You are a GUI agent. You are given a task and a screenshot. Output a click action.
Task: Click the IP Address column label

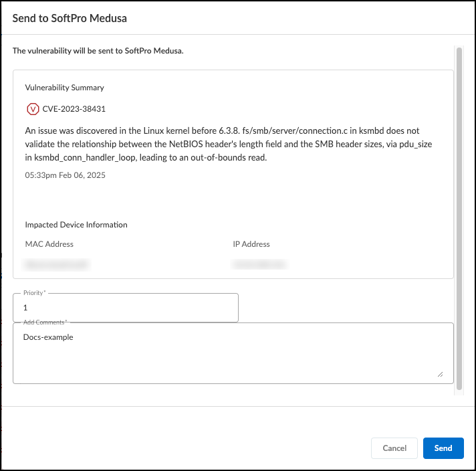[x=251, y=244]
